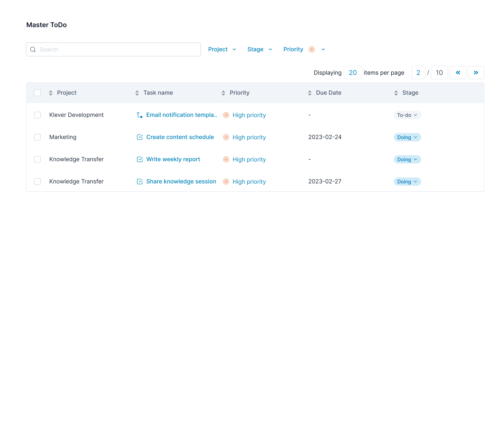Click the High priority indicator icon for email task
The image size is (504, 430).
tap(226, 115)
